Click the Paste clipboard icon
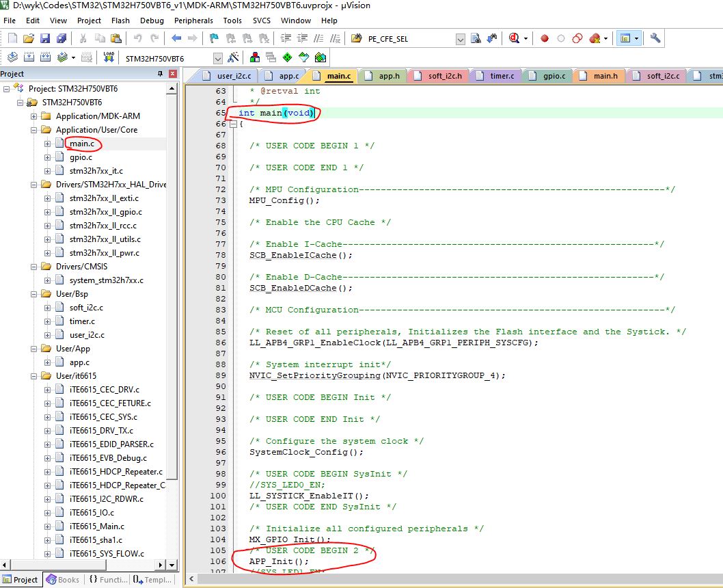The width and height of the screenshot is (723, 588). point(116,39)
